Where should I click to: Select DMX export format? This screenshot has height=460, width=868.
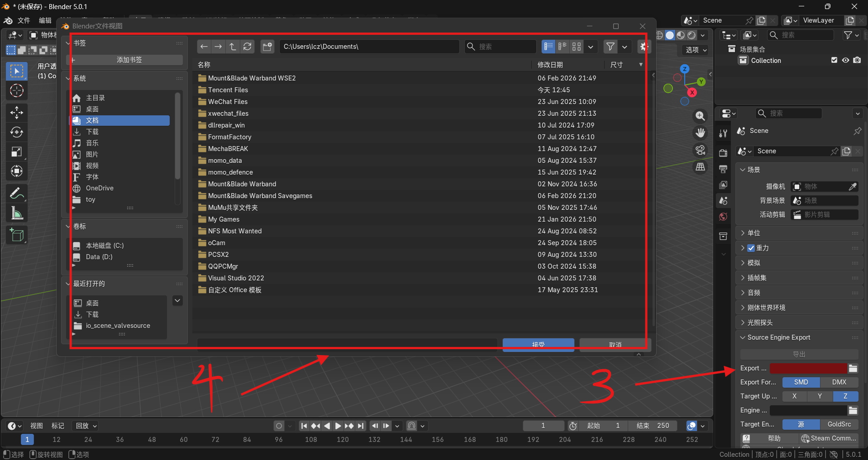(839, 382)
